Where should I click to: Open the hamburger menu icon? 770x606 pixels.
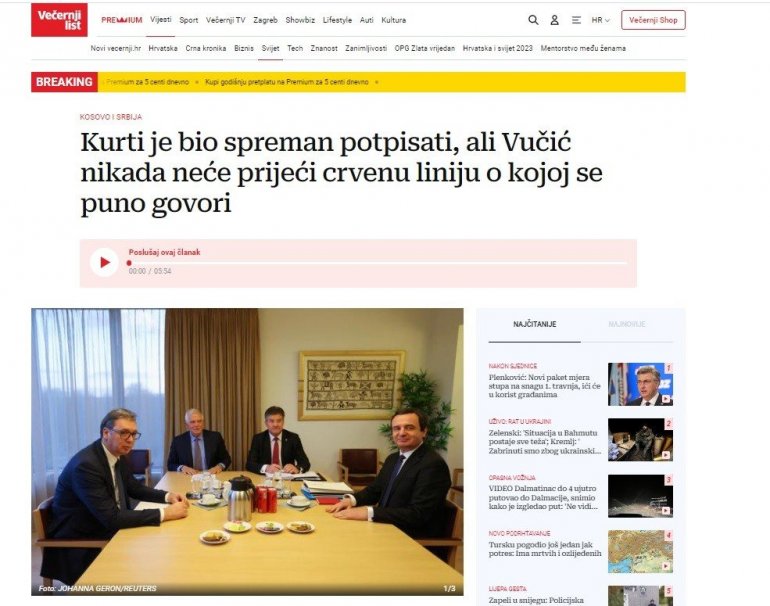[577, 20]
